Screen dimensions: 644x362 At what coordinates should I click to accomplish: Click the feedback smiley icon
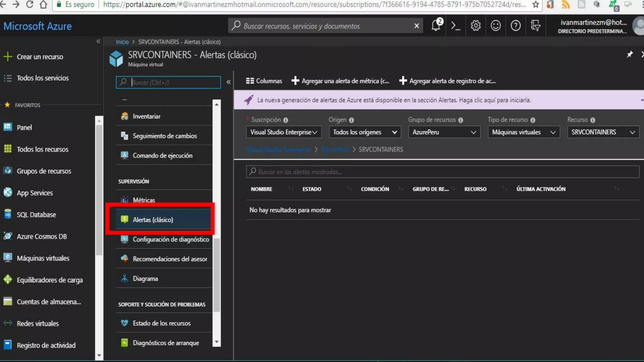(x=496, y=25)
